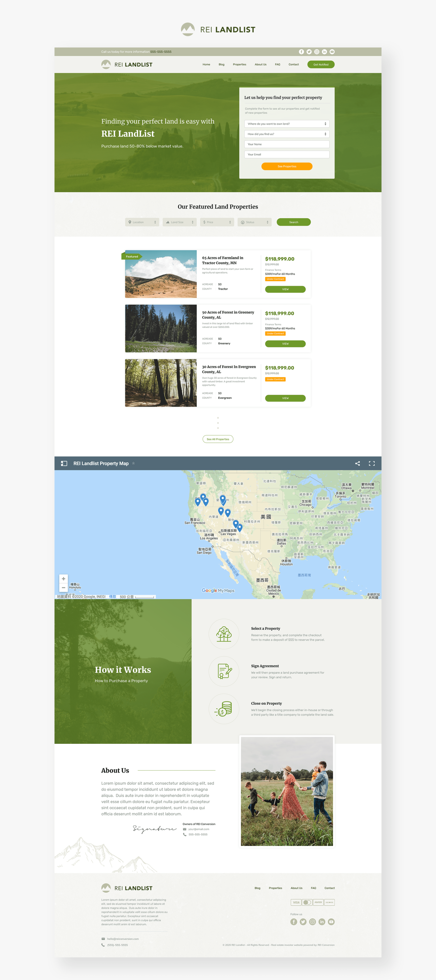
Task: Click the footer Blog link
Action: 257,888
